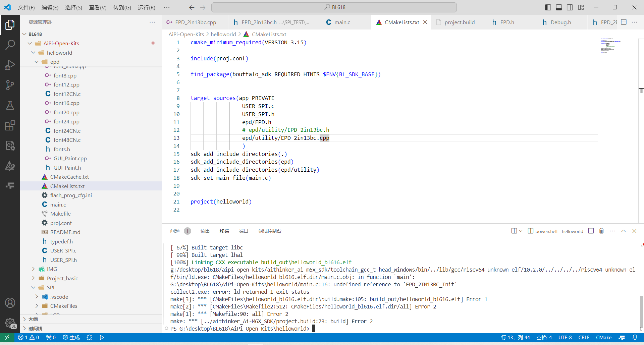Open Source Control view

pos(10,85)
